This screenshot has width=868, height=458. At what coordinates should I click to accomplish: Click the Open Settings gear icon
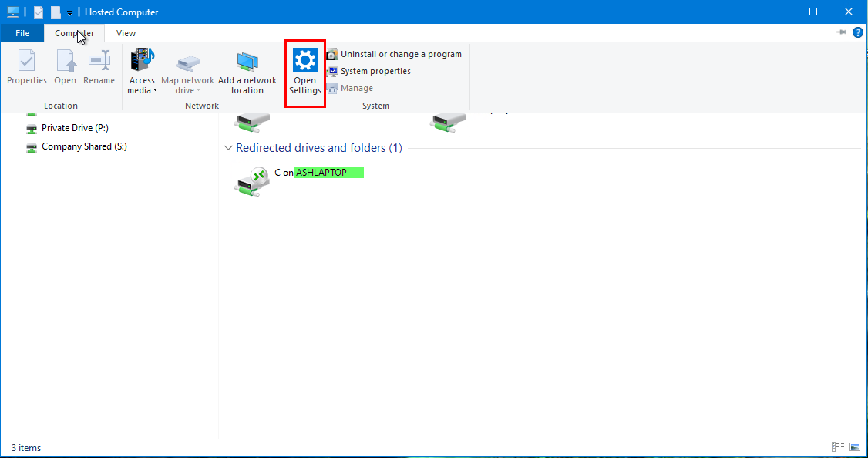[x=305, y=60]
